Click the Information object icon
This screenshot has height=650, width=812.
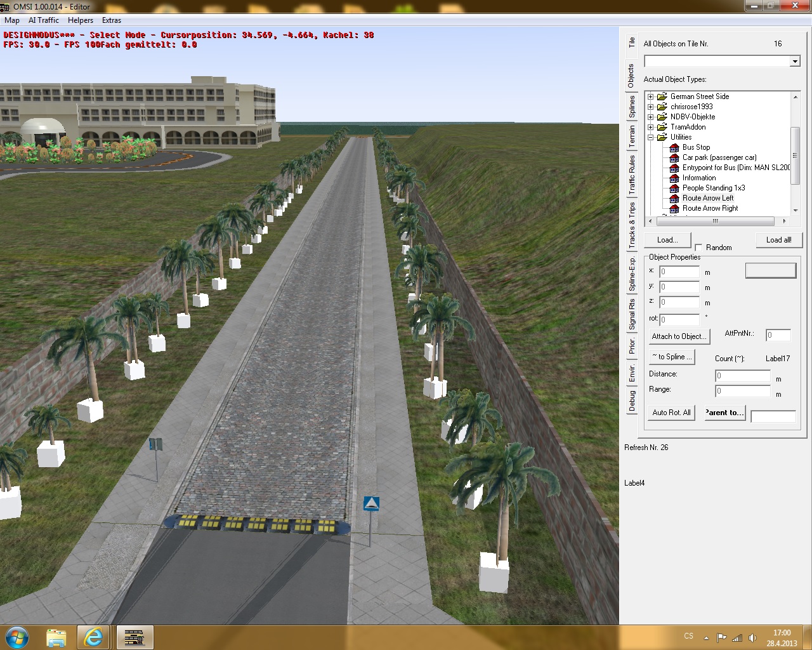(674, 178)
